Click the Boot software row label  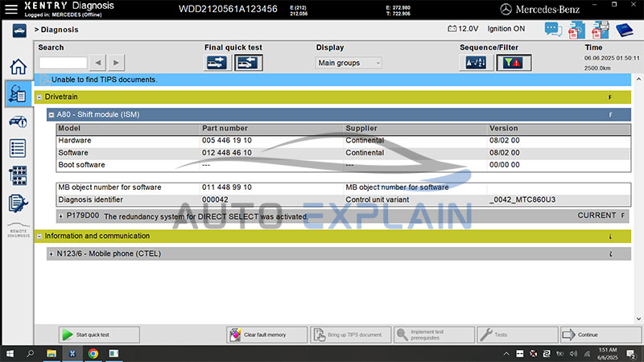81,165
